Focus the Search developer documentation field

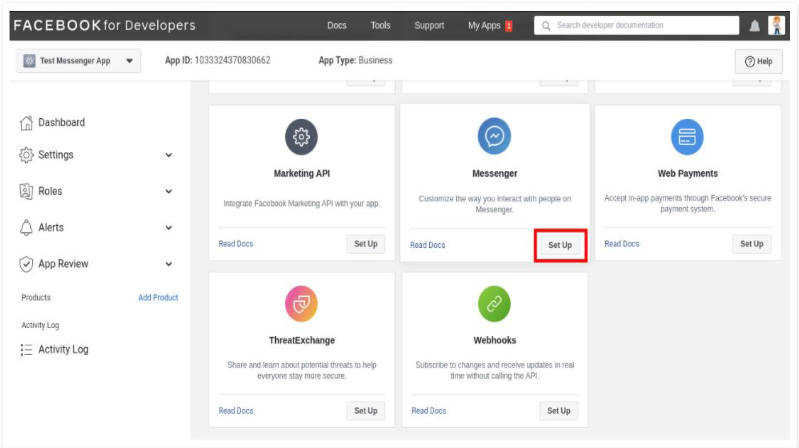coord(636,25)
